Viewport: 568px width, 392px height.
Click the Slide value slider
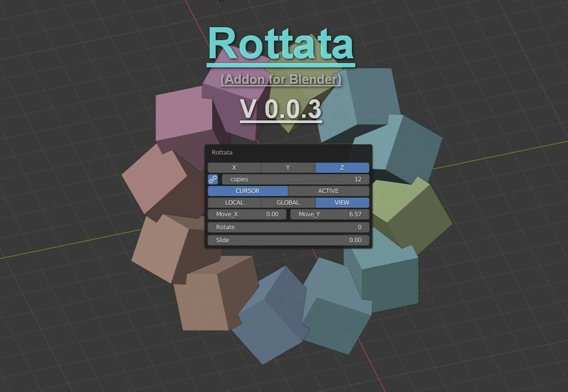(x=288, y=240)
